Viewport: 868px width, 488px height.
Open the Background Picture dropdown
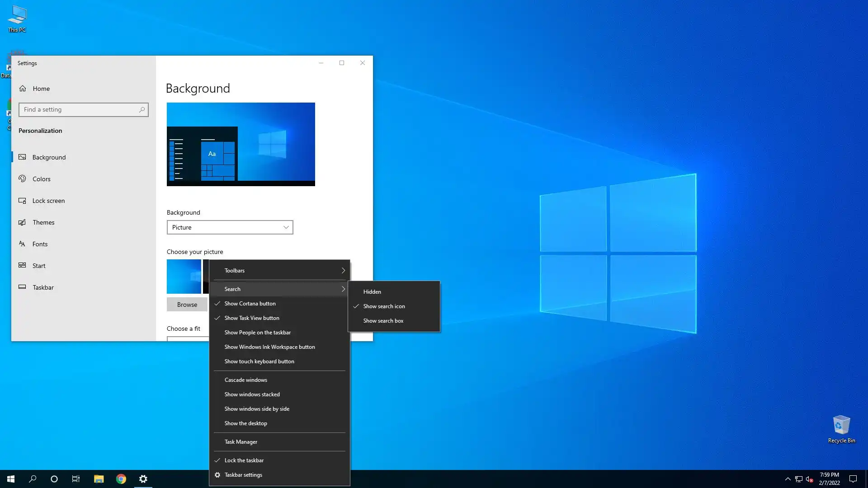[x=230, y=227]
